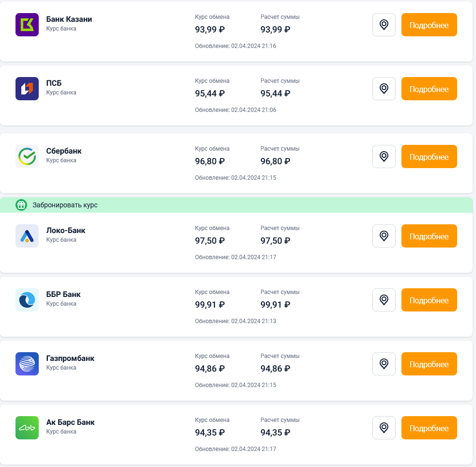
Task: Click Локо-Банк map marker icon
Action: 384,236
